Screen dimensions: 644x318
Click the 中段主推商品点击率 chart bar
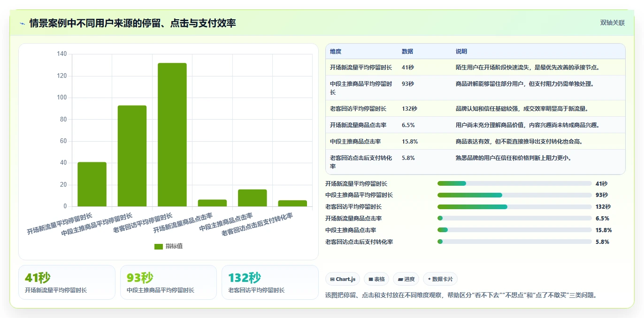pos(253,198)
